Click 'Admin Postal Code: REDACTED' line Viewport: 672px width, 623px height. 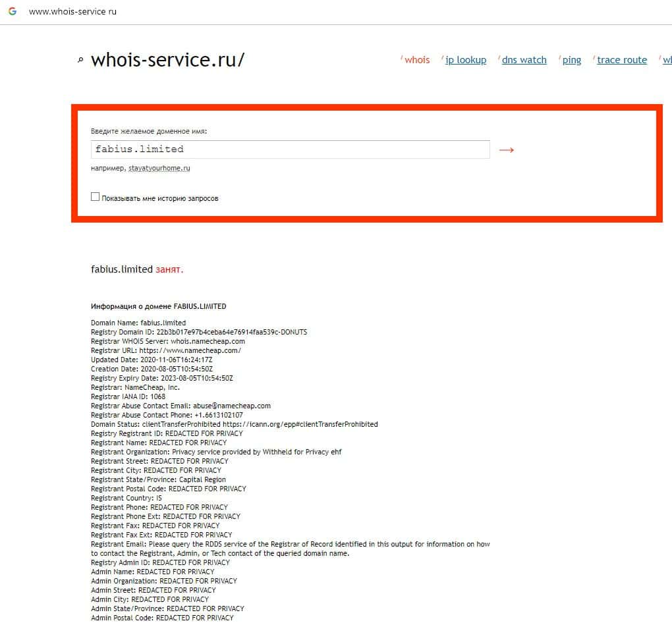[x=163, y=618]
